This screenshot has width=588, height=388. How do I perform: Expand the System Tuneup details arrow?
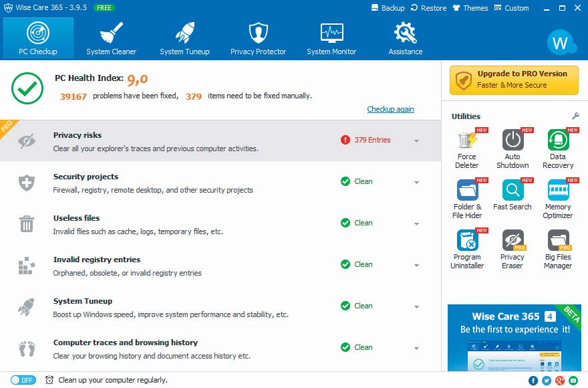416,307
